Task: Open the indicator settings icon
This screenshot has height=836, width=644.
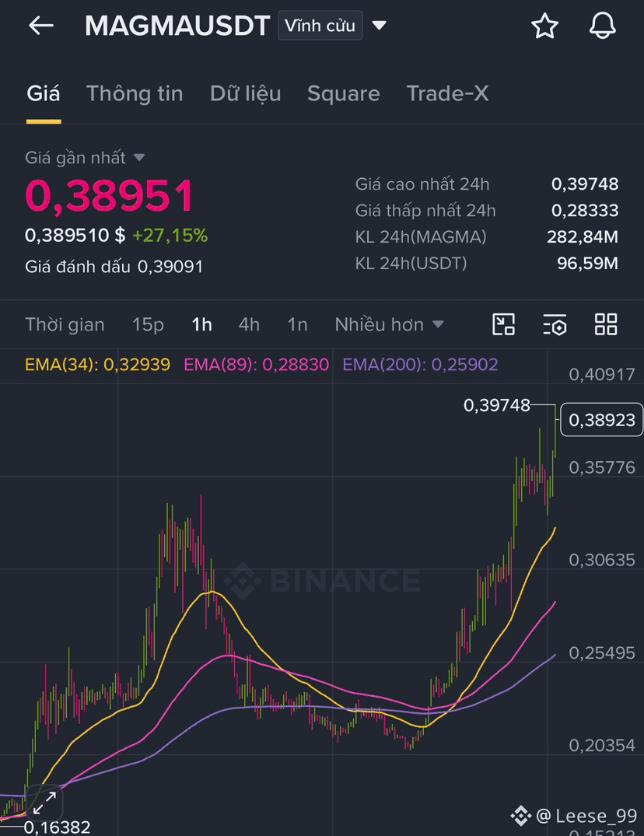Action: pos(555,324)
